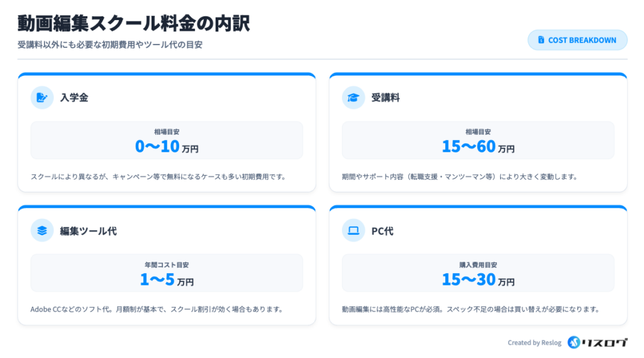
Task: Click the 15〜30万円 purchase cost box
Action: [x=478, y=273]
